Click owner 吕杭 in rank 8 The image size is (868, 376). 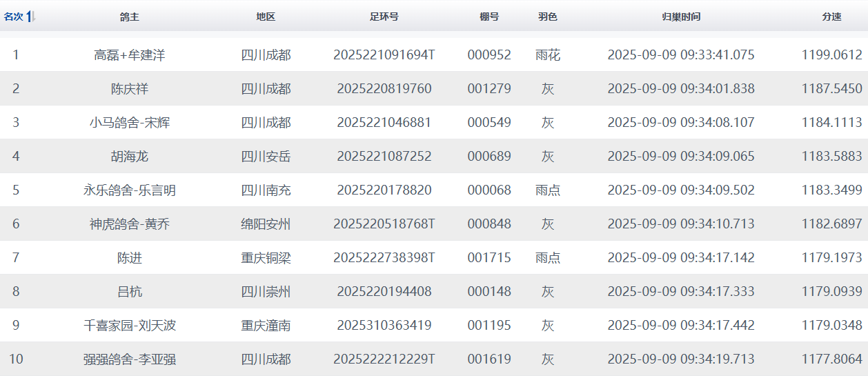(x=129, y=292)
